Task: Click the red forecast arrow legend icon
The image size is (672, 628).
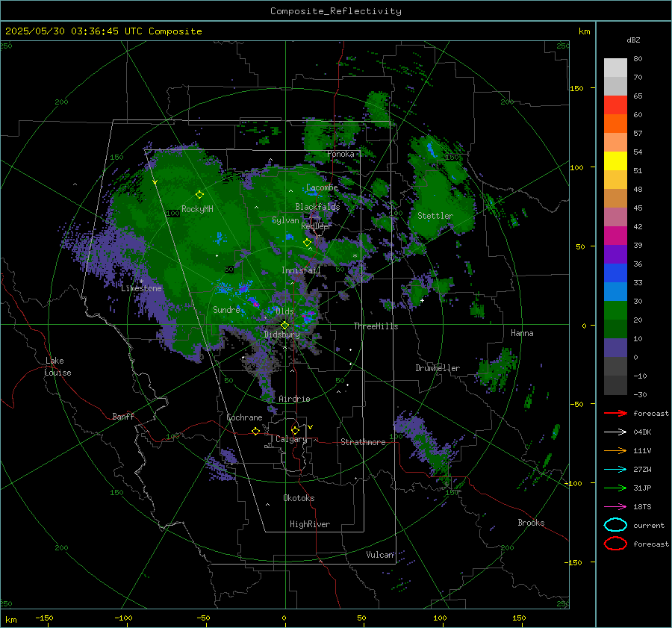Action: [615, 413]
